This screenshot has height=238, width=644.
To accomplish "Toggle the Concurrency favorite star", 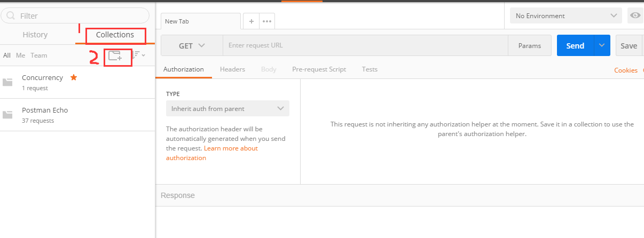I will (74, 77).
